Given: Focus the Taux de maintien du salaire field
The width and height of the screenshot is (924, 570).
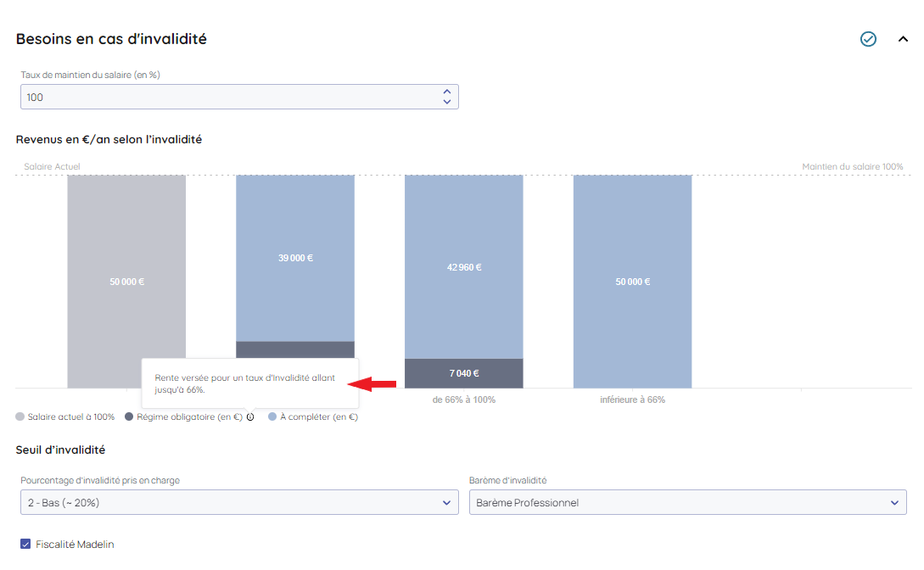Looking at the screenshot, I should point(229,97).
